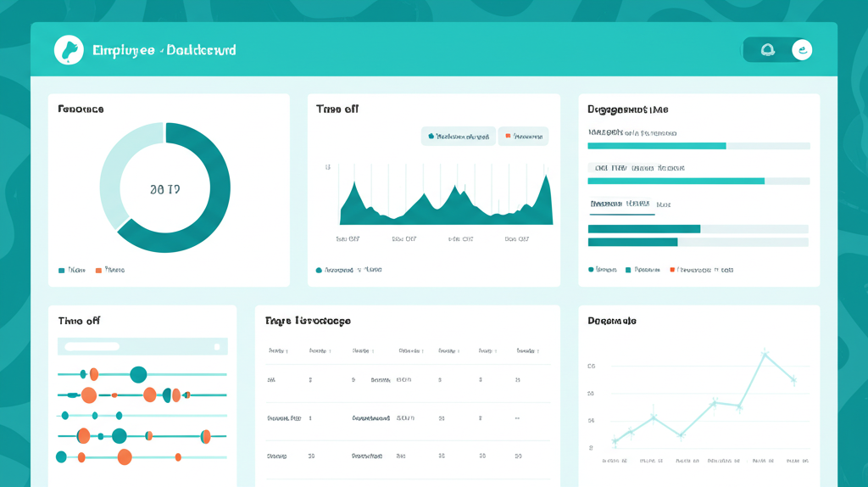The width and height of the screenshot is (868, 487).
Task: Click the large teal circle on top slider track
Action: tap(138, 374)
